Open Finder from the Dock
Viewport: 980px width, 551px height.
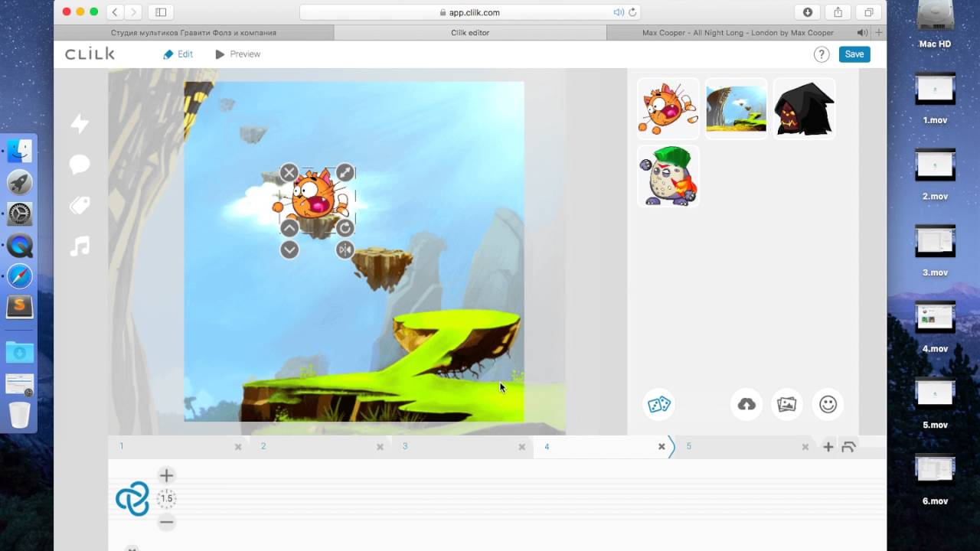click(19, 151)
